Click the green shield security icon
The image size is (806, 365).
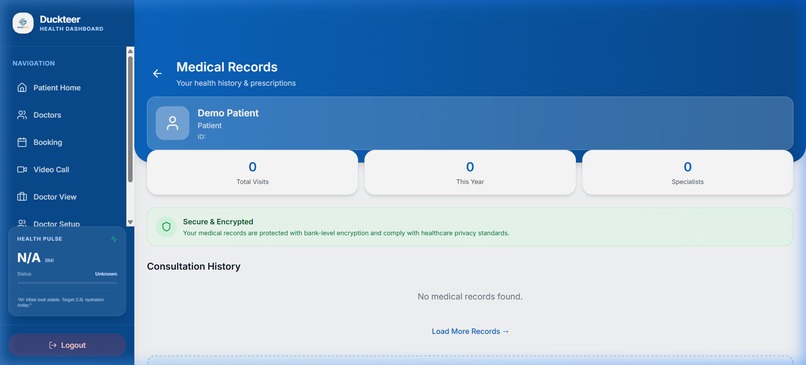tap(166, 226)
